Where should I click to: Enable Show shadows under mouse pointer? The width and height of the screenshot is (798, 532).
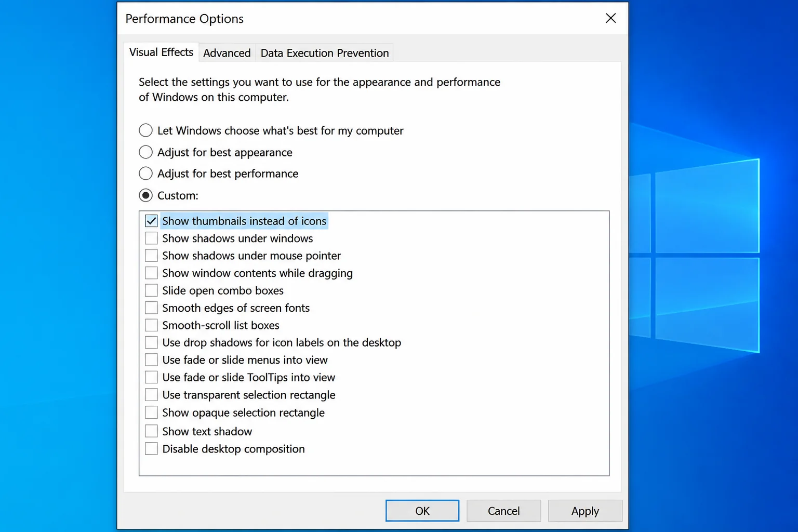click(x=151, y=256)
